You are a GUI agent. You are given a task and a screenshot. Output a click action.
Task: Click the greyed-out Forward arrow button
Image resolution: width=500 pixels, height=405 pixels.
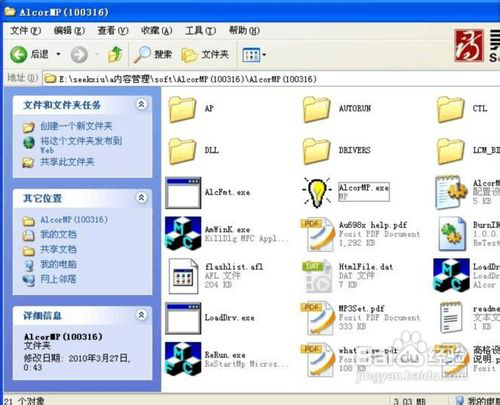tap(79, 54)
